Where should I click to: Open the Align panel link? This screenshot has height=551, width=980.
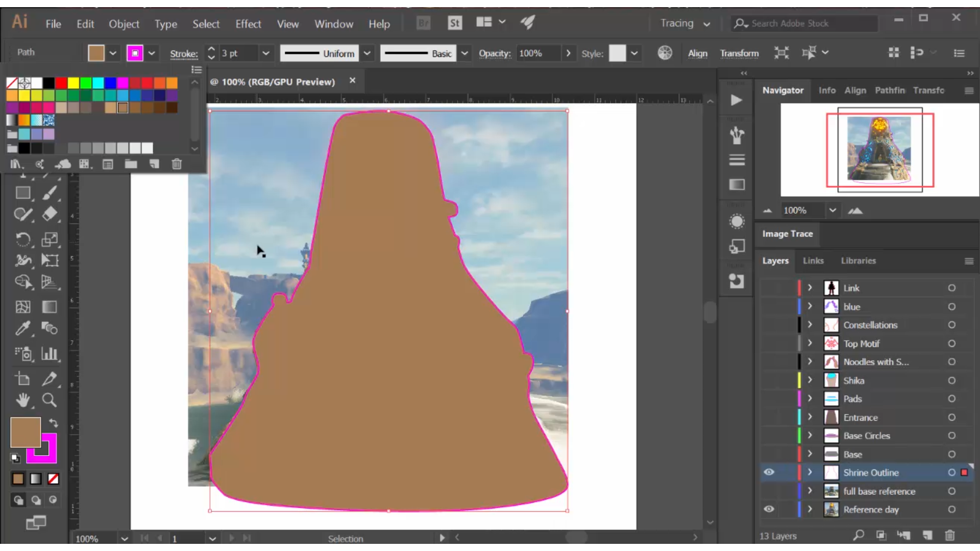(x=698, y=53)
